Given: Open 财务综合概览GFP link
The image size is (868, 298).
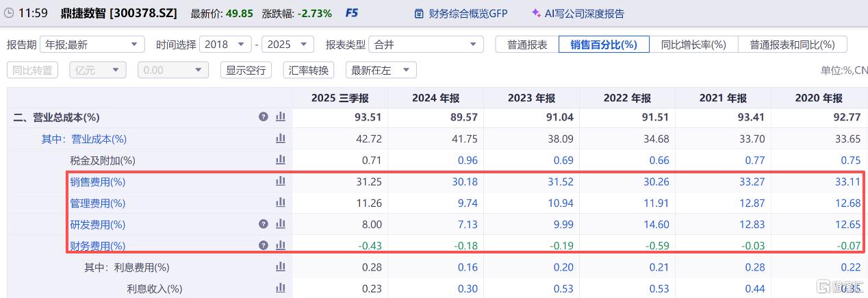Looking at the screenshot, I should point(468,13).
